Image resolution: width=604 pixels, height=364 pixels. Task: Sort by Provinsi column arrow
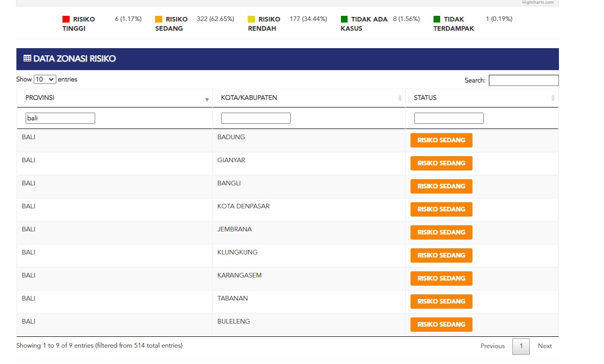pos(207,99)
